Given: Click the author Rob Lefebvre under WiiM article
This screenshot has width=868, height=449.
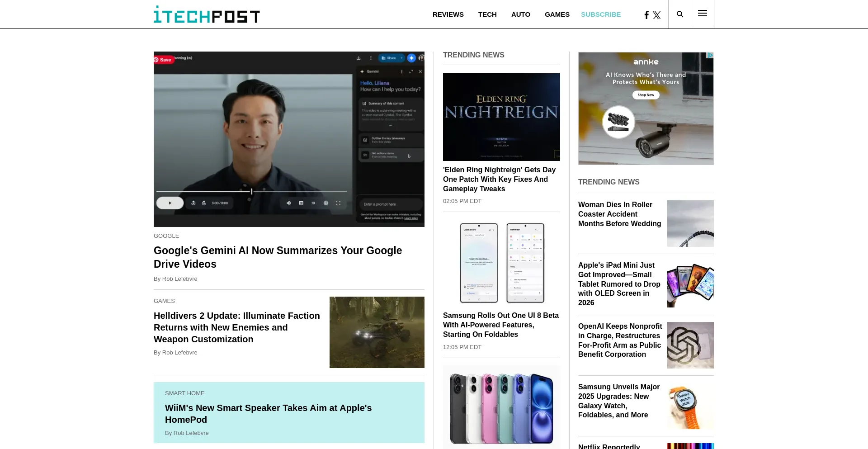Looking at the screenshot, I should 191,433.
